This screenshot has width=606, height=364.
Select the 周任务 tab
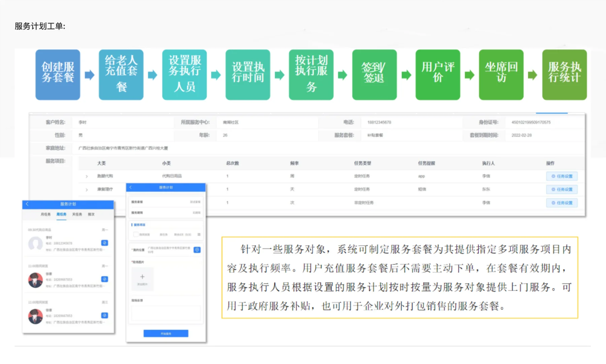pos(61,214)
